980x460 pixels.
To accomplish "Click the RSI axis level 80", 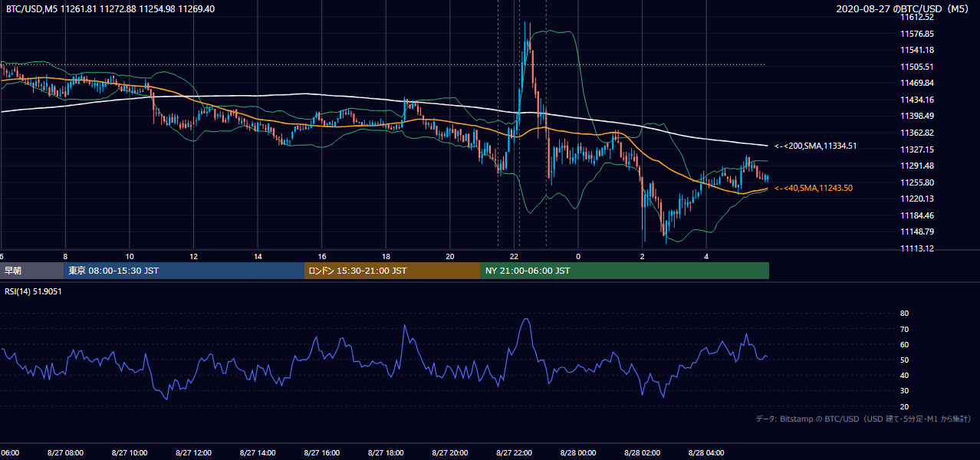I will tap(905, 314).
